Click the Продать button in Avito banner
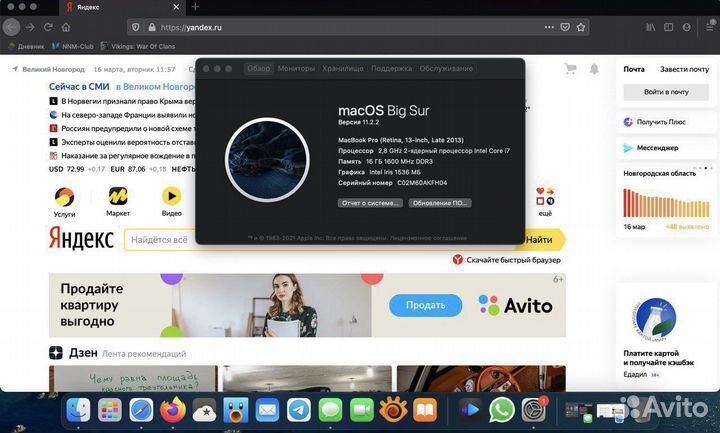Screen dimensions: 720x433 pos(426,305)
